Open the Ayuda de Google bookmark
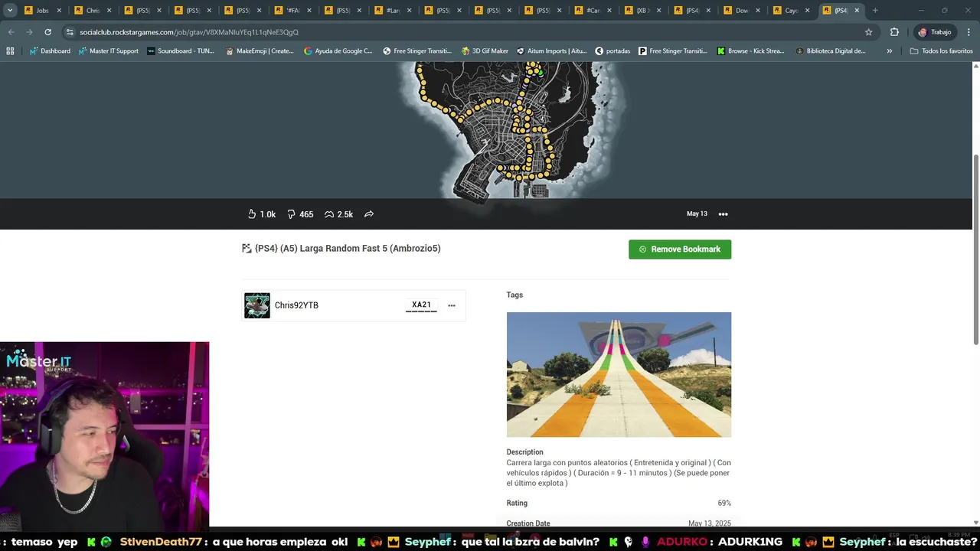 coord(338,51)
